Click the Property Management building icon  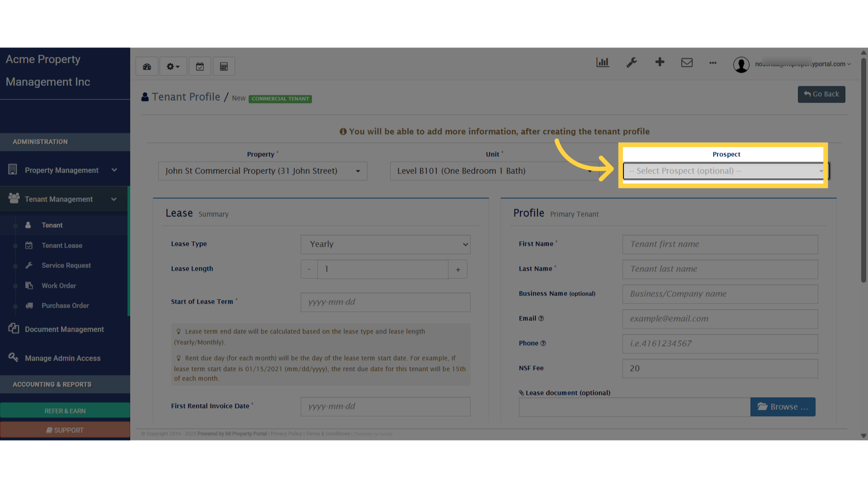(x=13, y=169)
